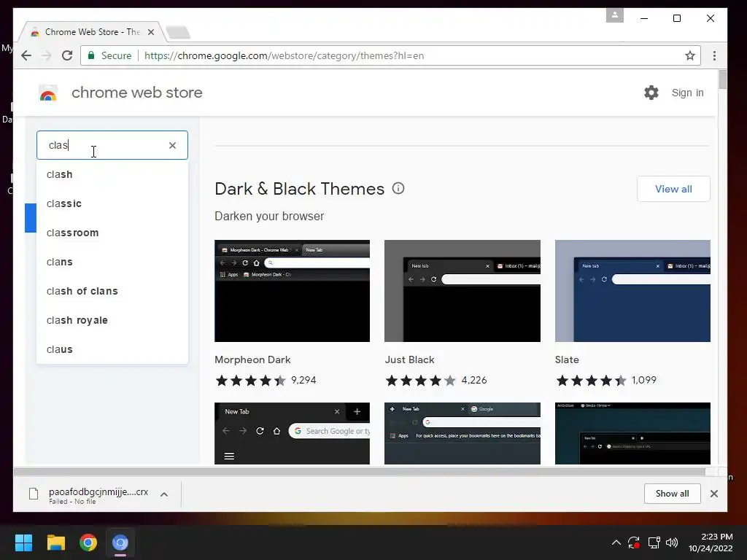Close the downloads bar
This screenshot has width=747, height=560.
(x=713, y=494)
